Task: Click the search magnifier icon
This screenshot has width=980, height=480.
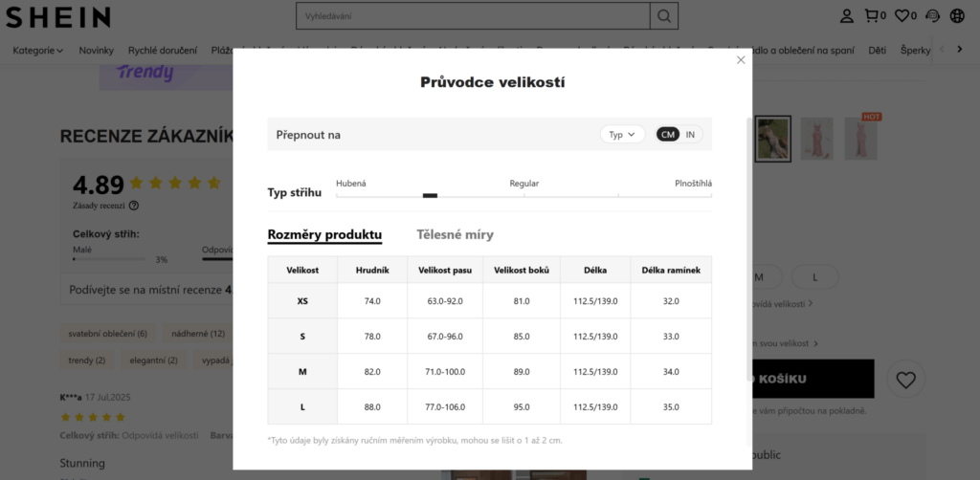Action: point(663,16)
